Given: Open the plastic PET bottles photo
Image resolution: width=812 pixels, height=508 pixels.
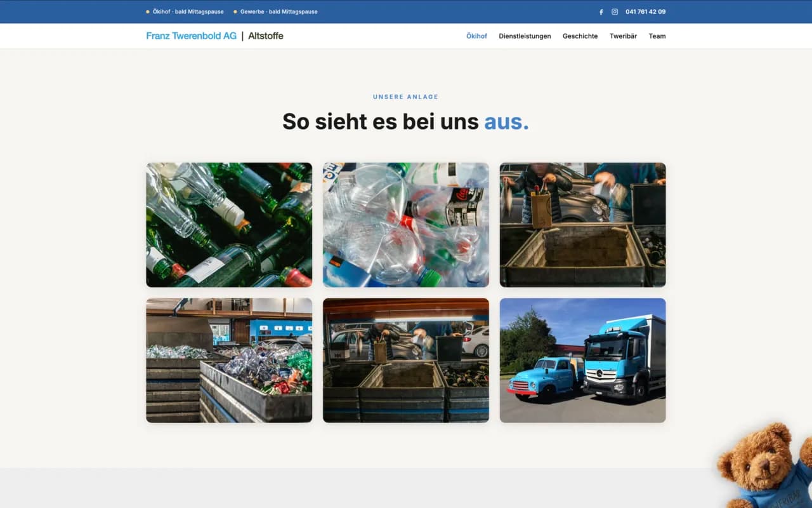Looking at the screenshot, I should click(406, 225).
